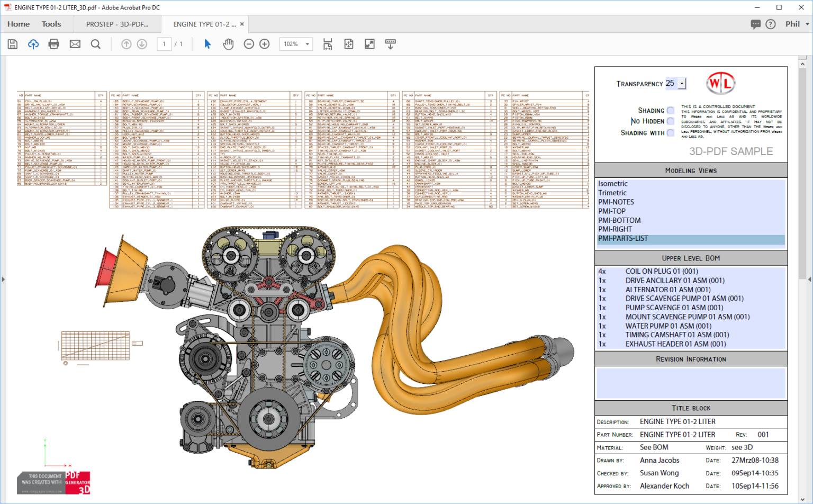This screenshot has width=813, height=504.
Task: Enable the Shading checkbox
Action: [x=670, y=110]
